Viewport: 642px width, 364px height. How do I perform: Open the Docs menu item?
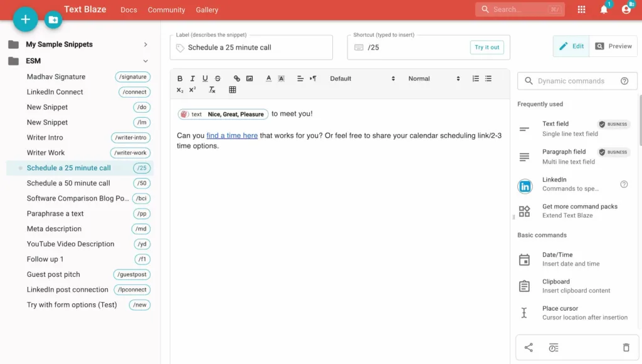click(129, 10)
